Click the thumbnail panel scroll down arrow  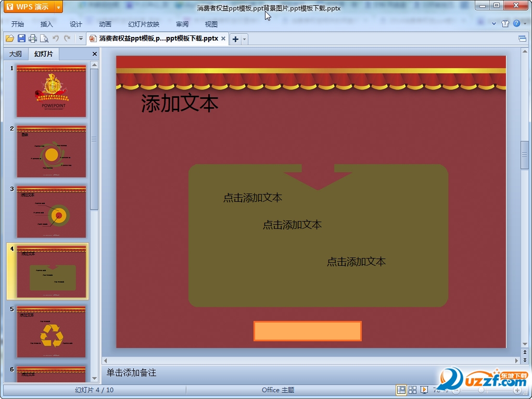94,378
